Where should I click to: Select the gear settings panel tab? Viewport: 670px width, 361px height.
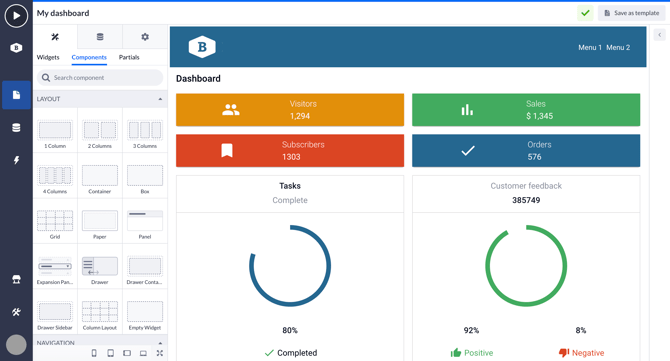[145, 37]
